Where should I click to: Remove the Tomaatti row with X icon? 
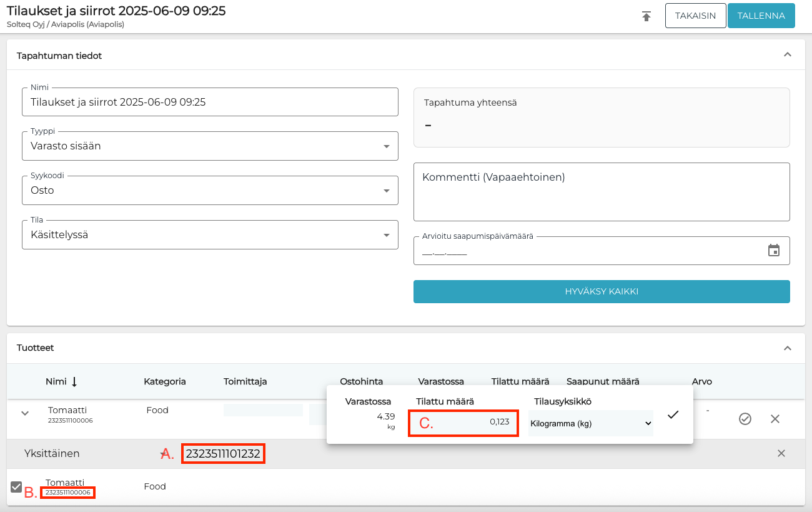[775, 419]
